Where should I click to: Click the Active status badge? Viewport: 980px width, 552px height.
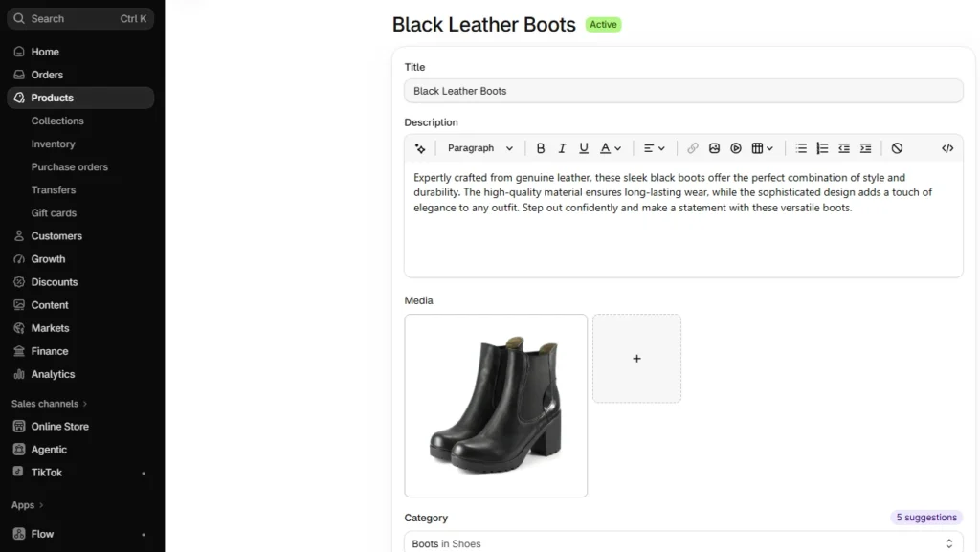603,24
